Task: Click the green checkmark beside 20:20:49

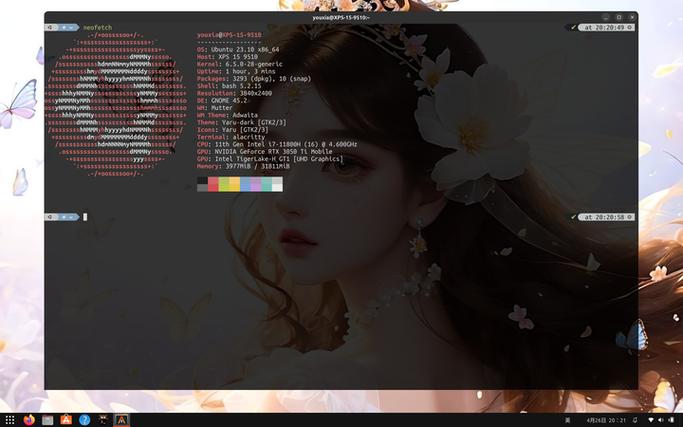Action: point(574,27)
